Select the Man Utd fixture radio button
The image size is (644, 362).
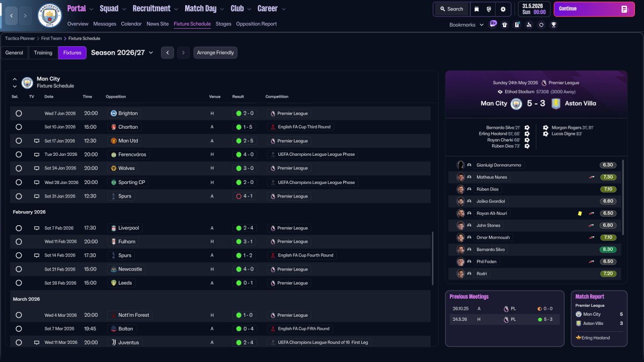tap(19, 141)
